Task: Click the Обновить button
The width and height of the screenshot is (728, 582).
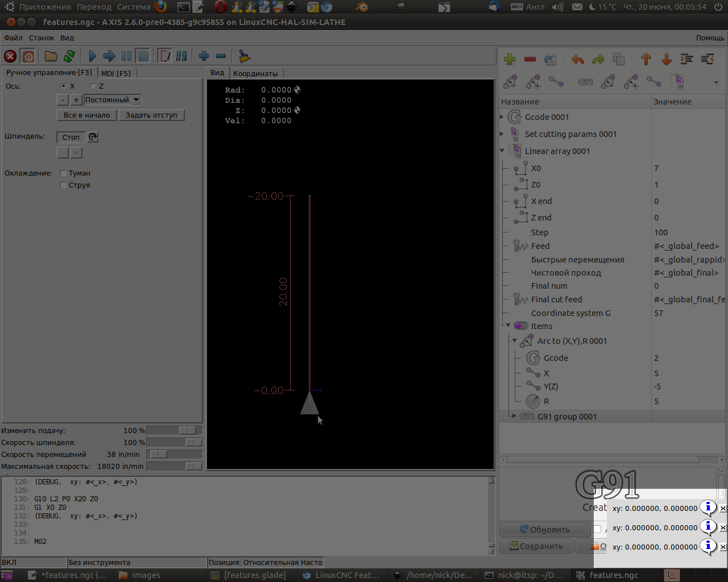Action: (544, 530)
